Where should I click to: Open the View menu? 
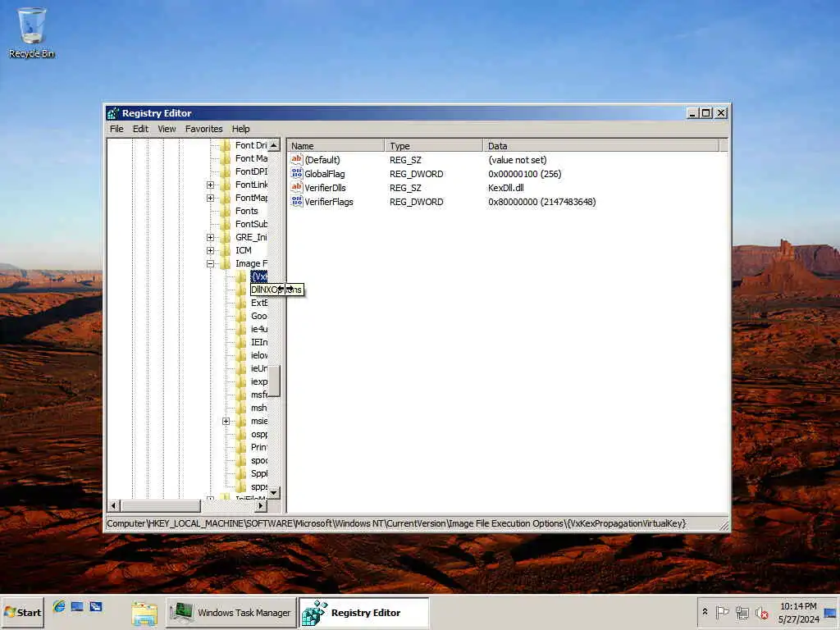pyautogui.click(x=167, y=129)
